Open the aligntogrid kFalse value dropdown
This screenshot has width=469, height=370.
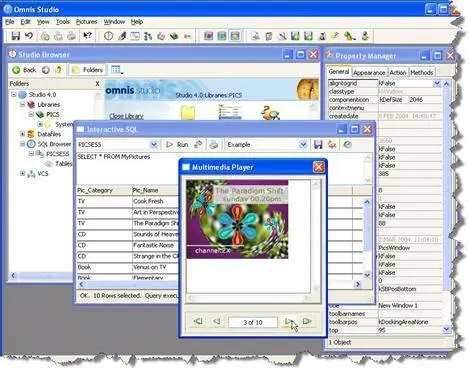click(x=437, y=83)
